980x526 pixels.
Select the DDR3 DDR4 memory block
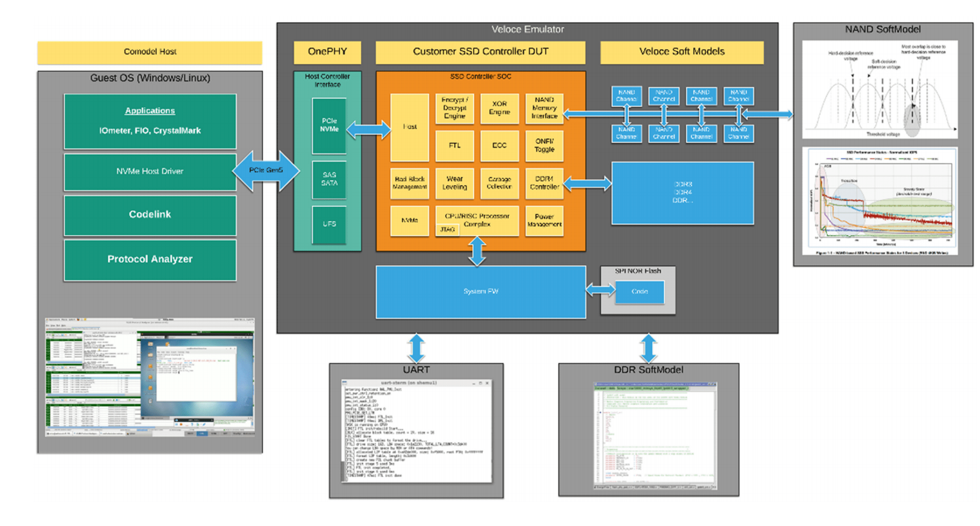point(682,193)
